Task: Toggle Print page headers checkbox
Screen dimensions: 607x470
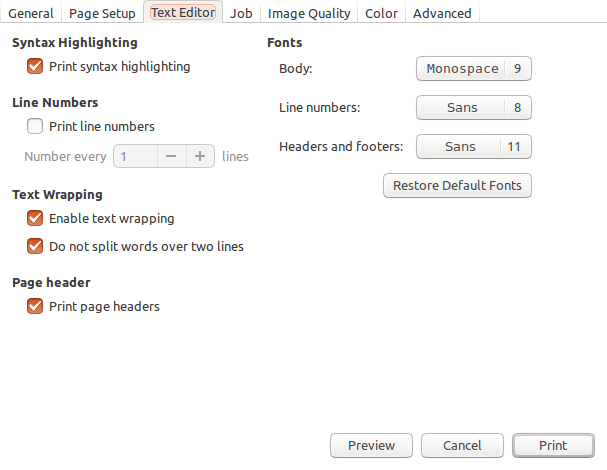Action: click(35, 306)
